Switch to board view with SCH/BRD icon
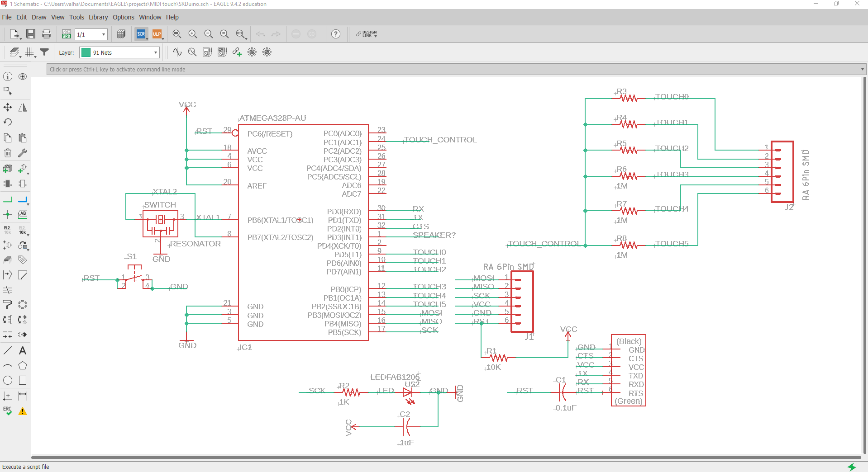 coord(66,34)
